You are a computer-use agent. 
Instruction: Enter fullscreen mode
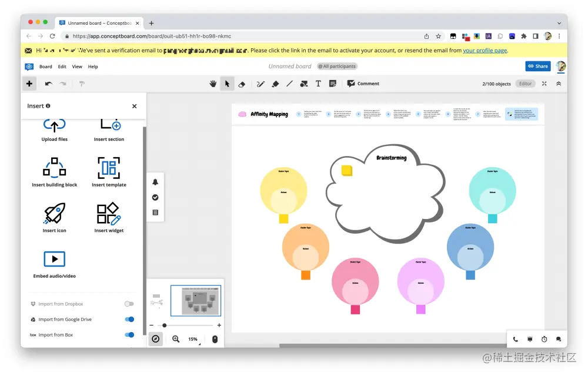(x=544, y=84)
